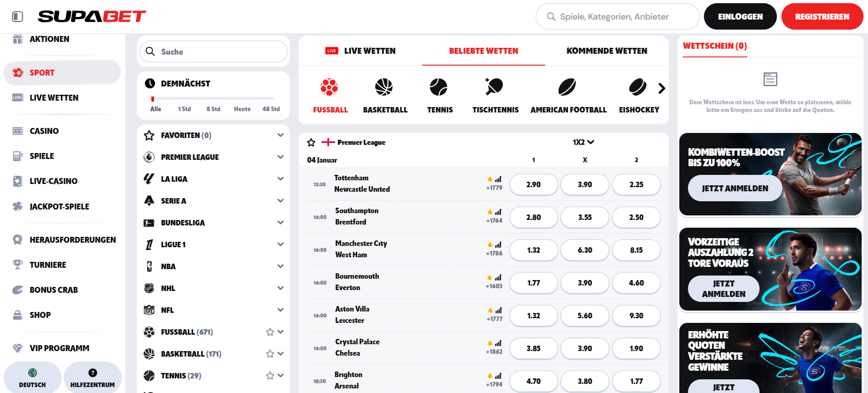Mark Tennis (29) as favorite
The width and height of the screenshot is (868, 393).
pyautogui.click(x=270, y=376)
